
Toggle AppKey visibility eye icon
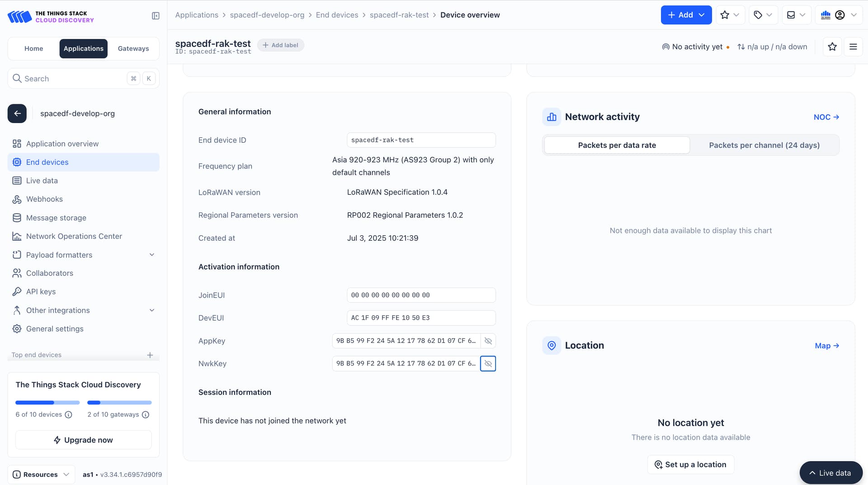(x=488, y=341)
